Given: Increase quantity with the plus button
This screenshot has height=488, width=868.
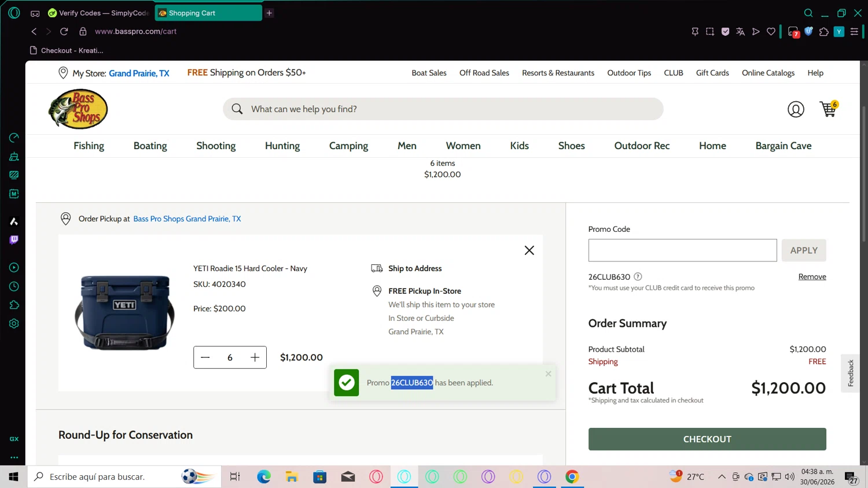Looking at the screenshot, I should click(255, 357).
